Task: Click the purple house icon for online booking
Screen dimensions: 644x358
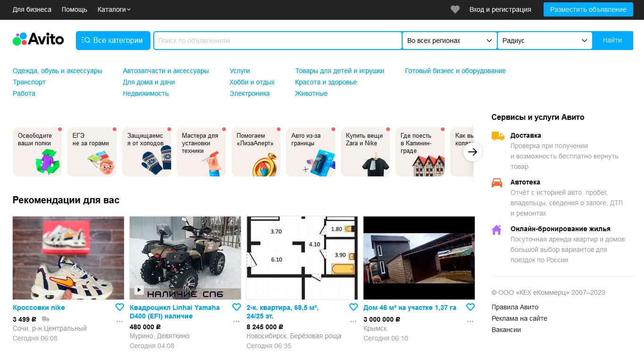Action: 496,230
